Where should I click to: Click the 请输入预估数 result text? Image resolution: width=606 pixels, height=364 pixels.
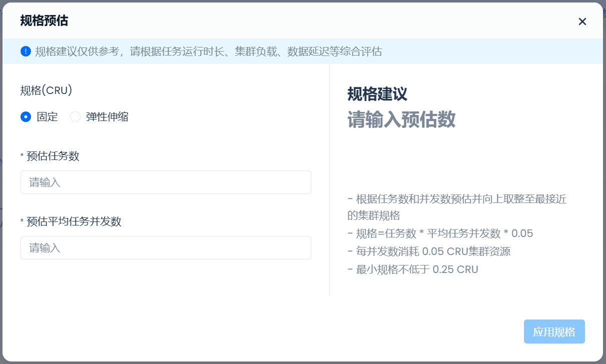click(x=401, y=120)
